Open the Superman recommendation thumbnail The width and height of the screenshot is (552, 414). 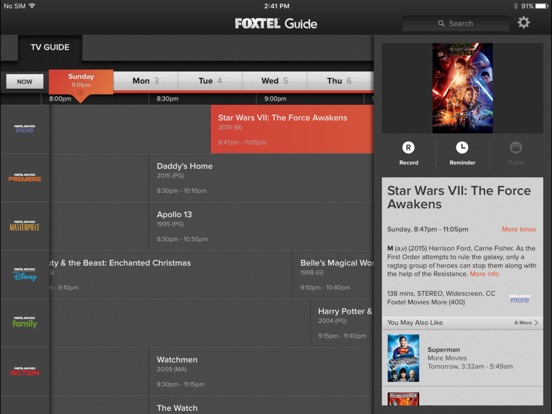pyautogui.click(x=403, y=358)
